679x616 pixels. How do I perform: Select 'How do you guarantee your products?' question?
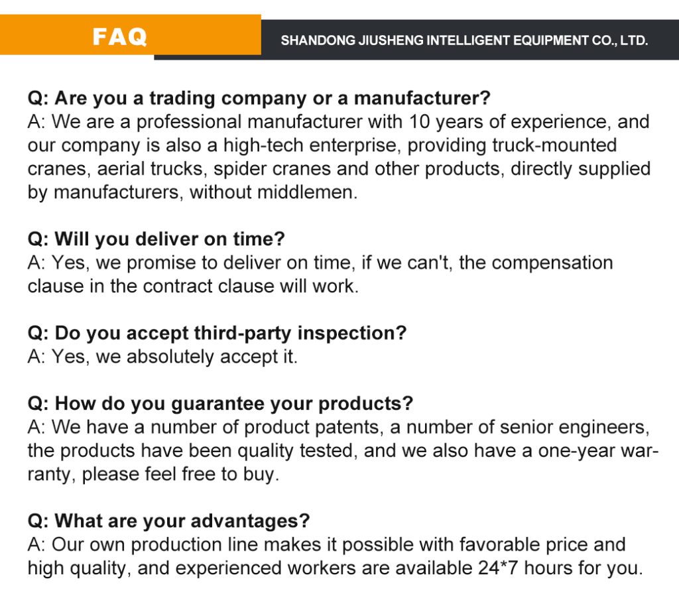tap(220, 403)
